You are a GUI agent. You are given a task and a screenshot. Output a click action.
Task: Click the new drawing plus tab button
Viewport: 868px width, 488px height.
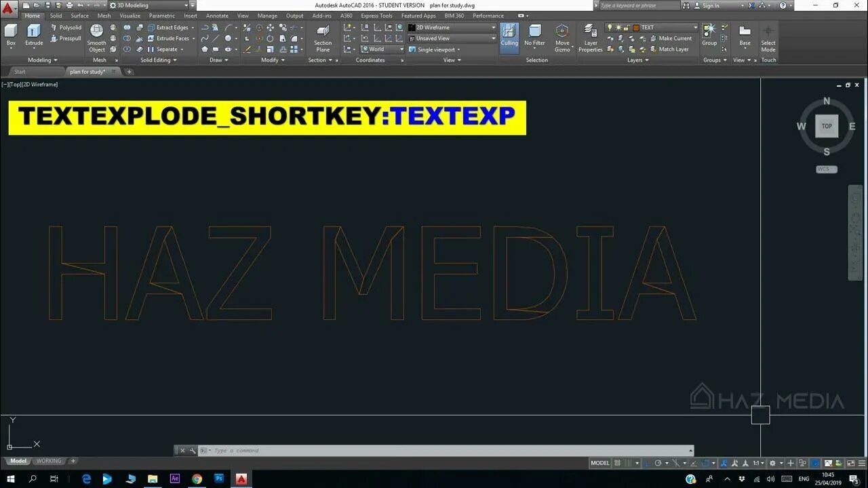click(130, 71)
